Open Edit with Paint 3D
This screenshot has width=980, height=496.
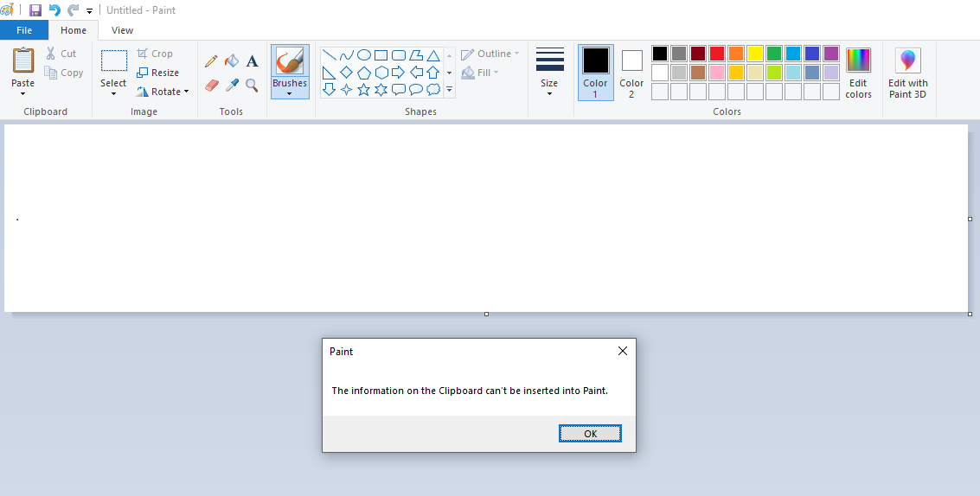tap(908, 73)
